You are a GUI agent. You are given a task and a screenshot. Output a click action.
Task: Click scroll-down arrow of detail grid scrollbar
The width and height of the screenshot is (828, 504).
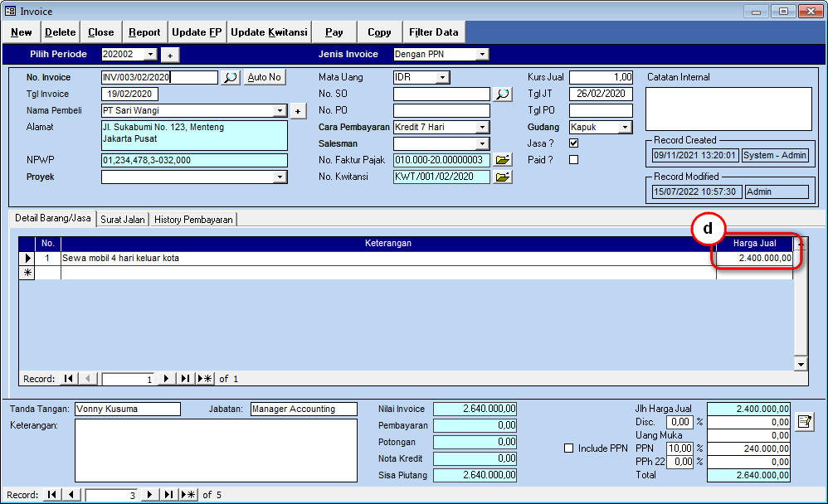[x=801, y=364]
